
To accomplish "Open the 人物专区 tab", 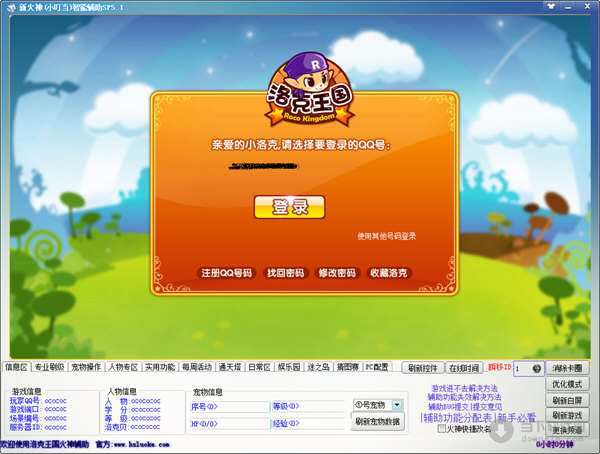I will click(x=123, y=367).
